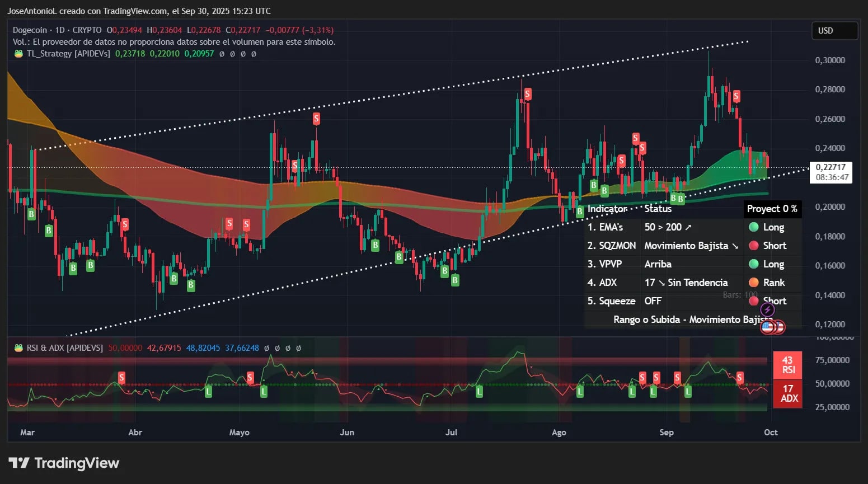Click the 43 RSI badge
This screenshot has width=868, height=484.
(787, 365)
